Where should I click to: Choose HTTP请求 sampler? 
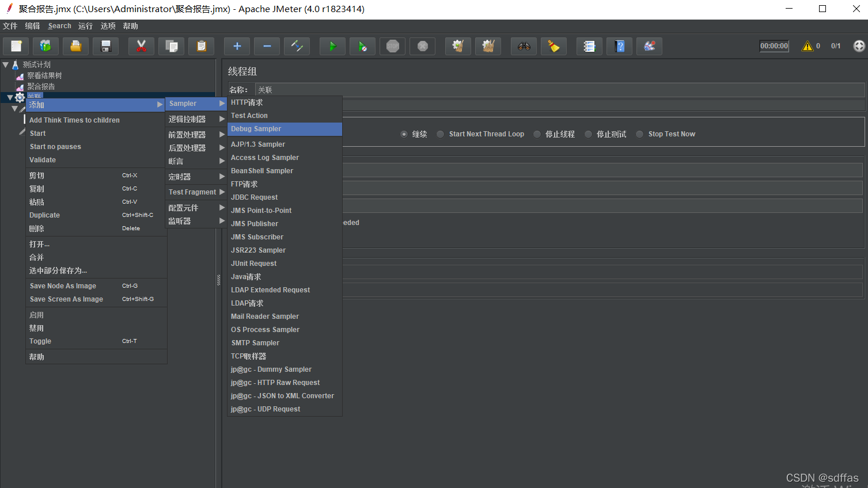285,102
